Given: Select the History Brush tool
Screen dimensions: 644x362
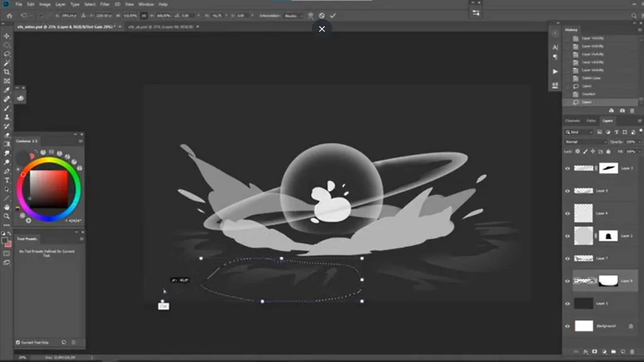Looking at the screenshot, I should point(6,126).
